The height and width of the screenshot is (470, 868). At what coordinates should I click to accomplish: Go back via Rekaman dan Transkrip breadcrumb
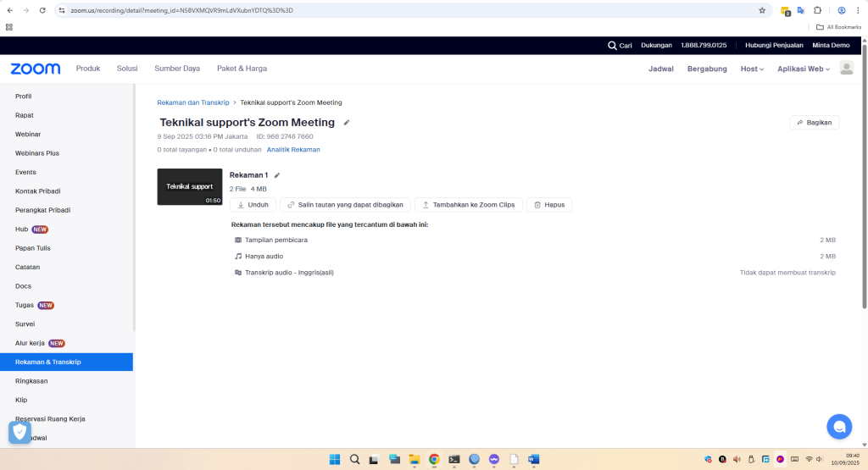point(192,102)
